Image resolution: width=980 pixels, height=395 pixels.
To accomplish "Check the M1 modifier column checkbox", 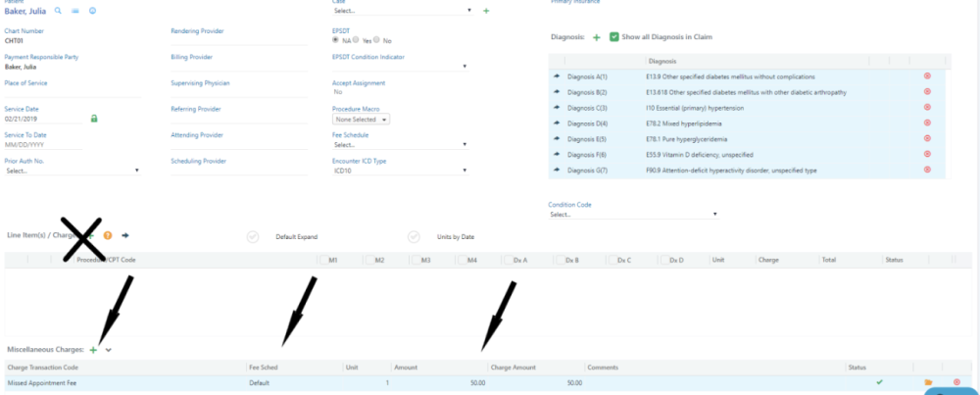I will [323, 260].
